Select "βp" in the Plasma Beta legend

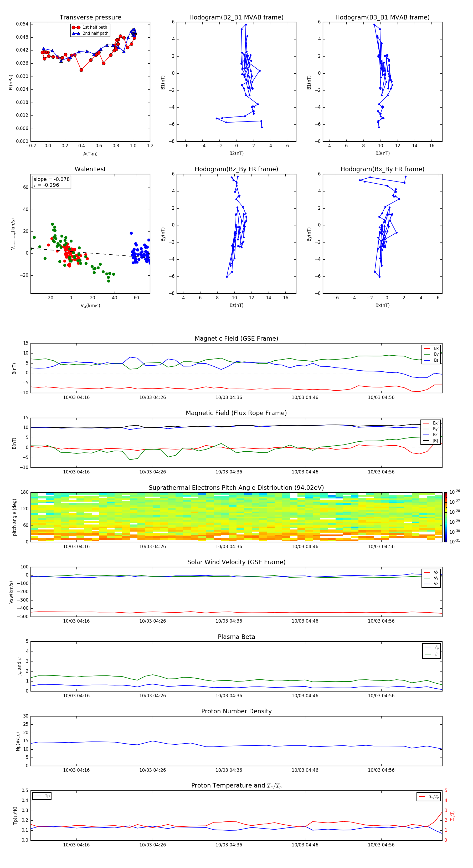pos(431,647)
